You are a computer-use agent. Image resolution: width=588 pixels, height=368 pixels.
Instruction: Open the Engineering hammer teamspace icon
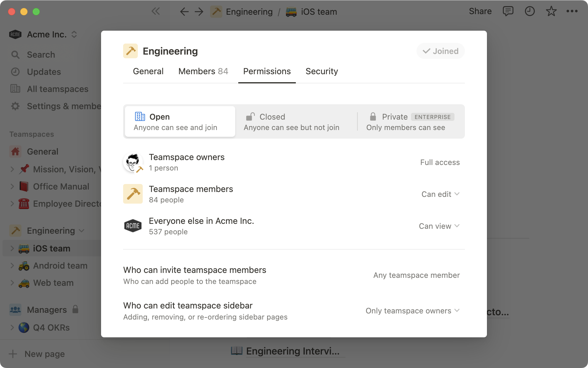(x=15, y=230)
